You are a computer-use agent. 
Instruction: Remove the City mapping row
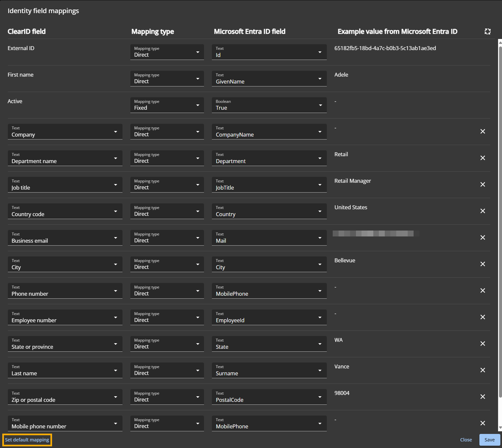pos(482,264)
